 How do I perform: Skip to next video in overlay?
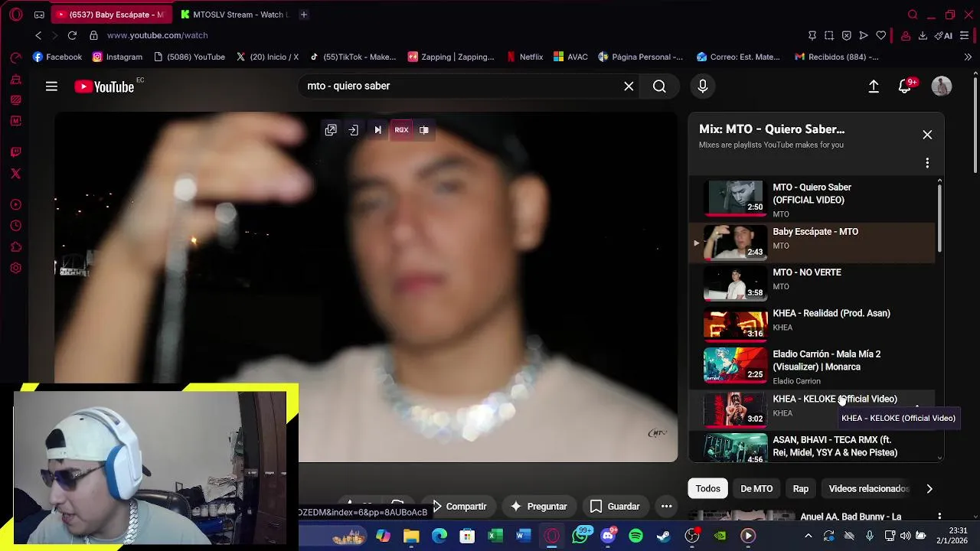377,130
